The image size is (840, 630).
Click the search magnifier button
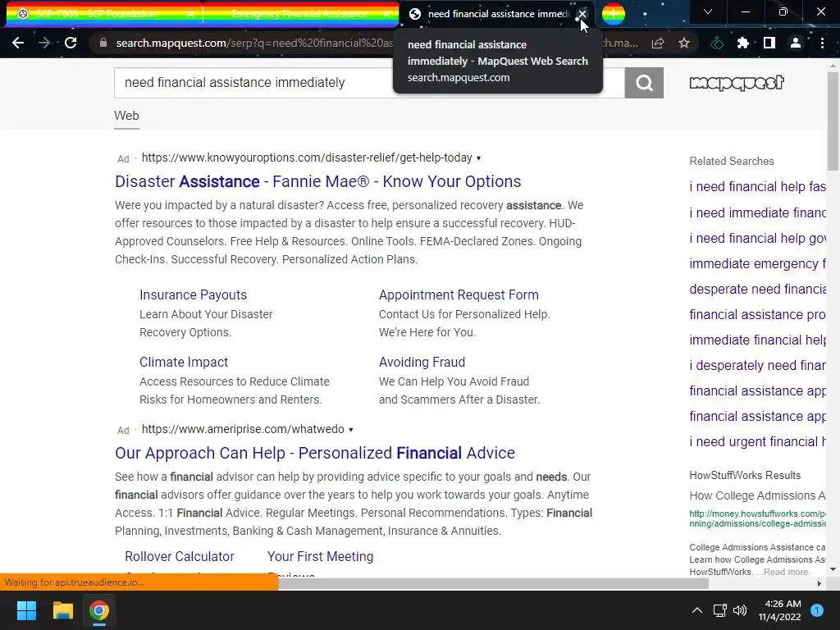(644, 83)
